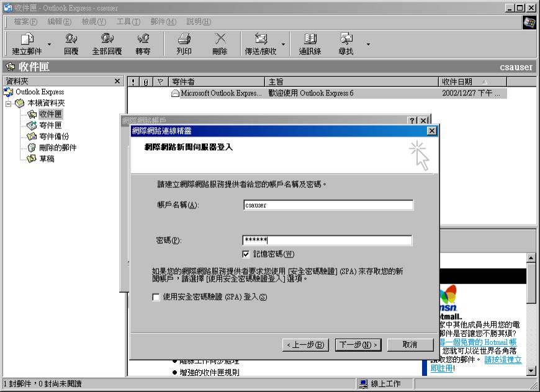Open the 檔案(F) menu
Image resolution: width=540 pixels, height=392 pixels.
click(25, 22)
